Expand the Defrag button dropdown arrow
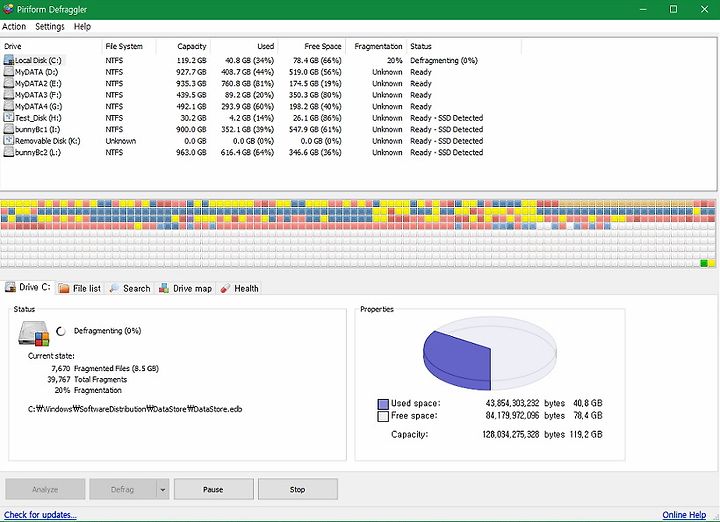Image resolution: width=720 pixels, height=522 pixels. pyautogui.click(x=163, y=489)
